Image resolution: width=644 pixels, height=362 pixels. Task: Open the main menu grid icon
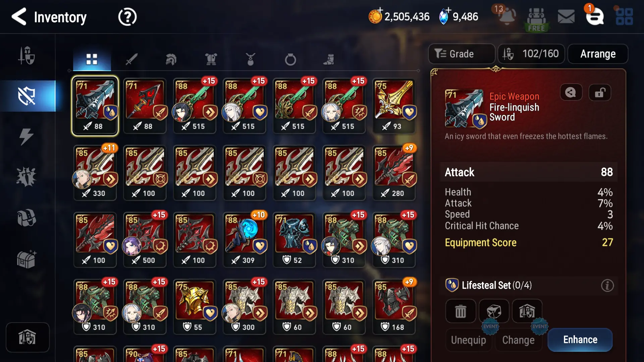tap(624, 17)
